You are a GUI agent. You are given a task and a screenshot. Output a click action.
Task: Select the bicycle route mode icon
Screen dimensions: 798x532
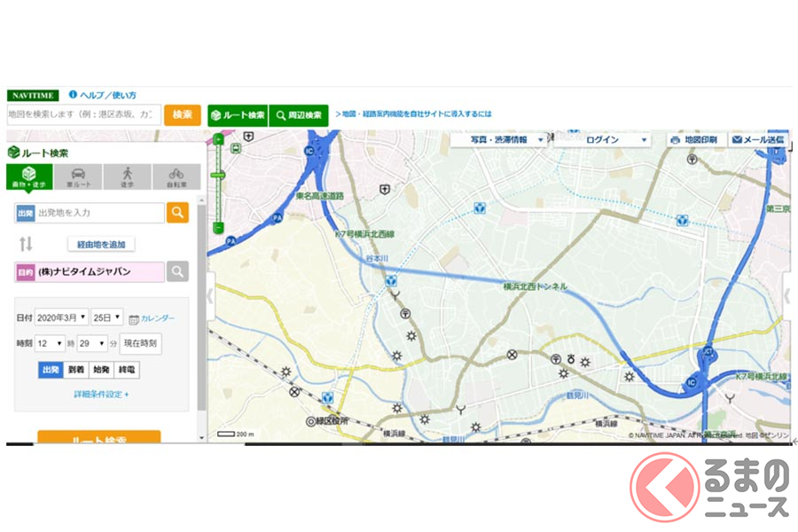click(x=176, y=176)
